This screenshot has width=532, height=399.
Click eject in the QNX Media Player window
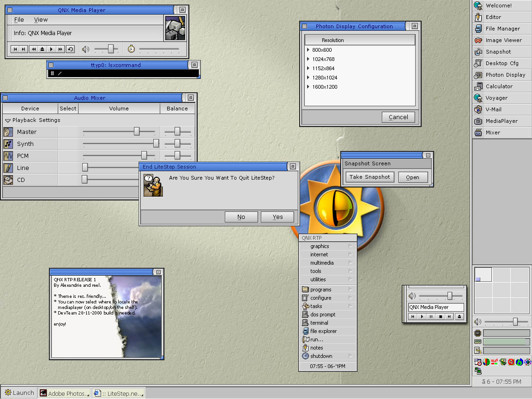[x=42, y=49]
